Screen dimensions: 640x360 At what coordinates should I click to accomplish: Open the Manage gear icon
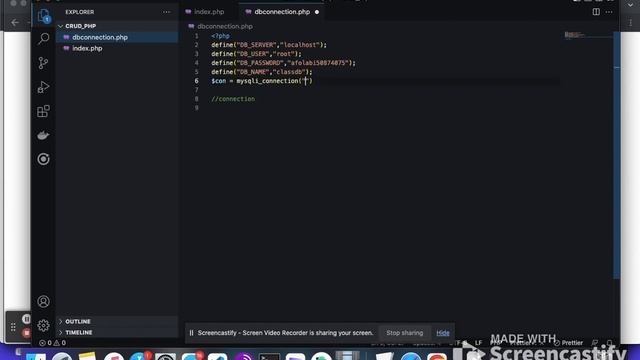43,325
